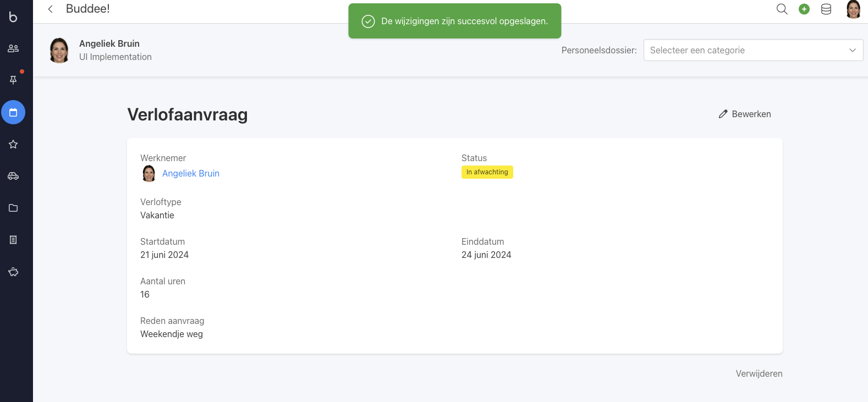The height and width of the screenshot is (402, 868).
Task: Click the 'Verlofaanvraag' heading
Action: click(x=188, y=114)
